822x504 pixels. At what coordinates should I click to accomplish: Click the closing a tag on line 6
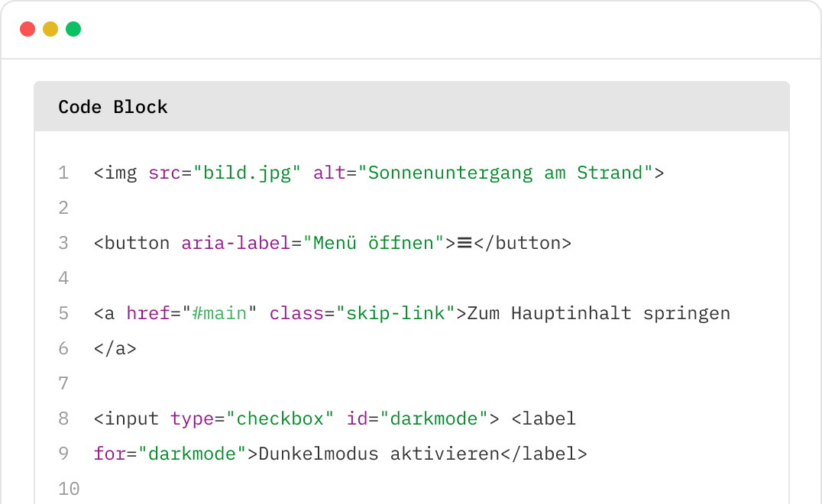point(115,348)
